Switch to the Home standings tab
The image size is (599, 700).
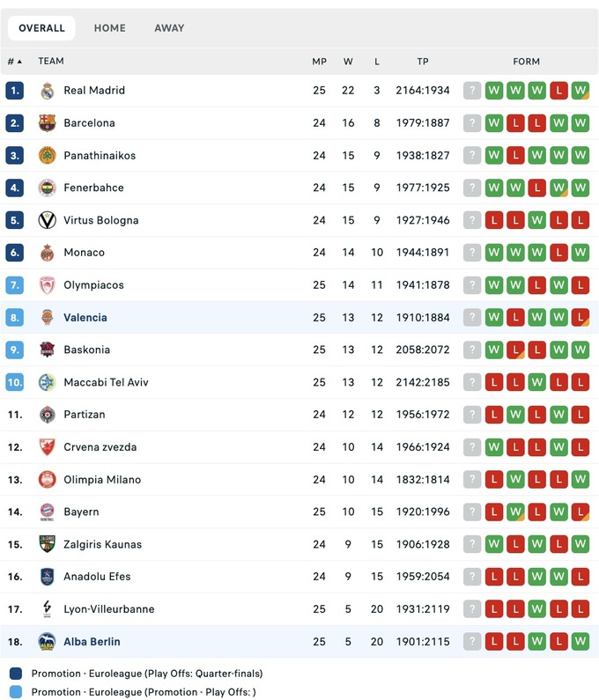click(x=110, y=28)
